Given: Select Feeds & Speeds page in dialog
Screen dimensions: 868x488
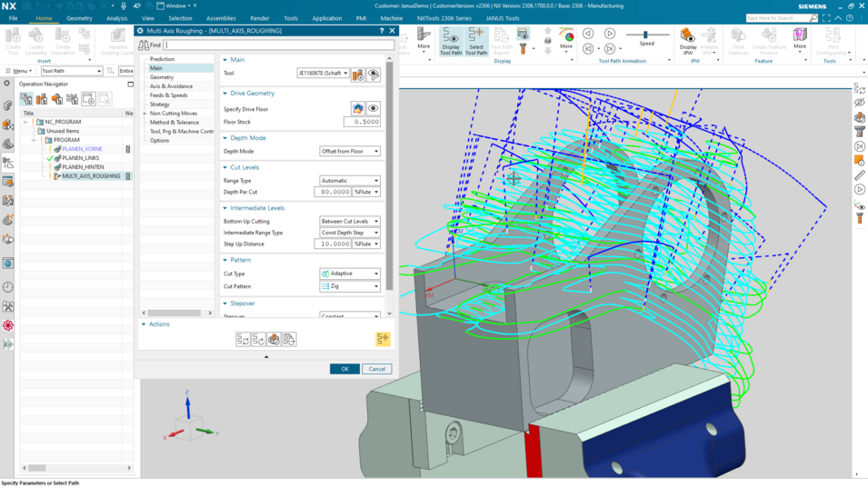Looking at the screenshot, I should click(x=168, y=95).
